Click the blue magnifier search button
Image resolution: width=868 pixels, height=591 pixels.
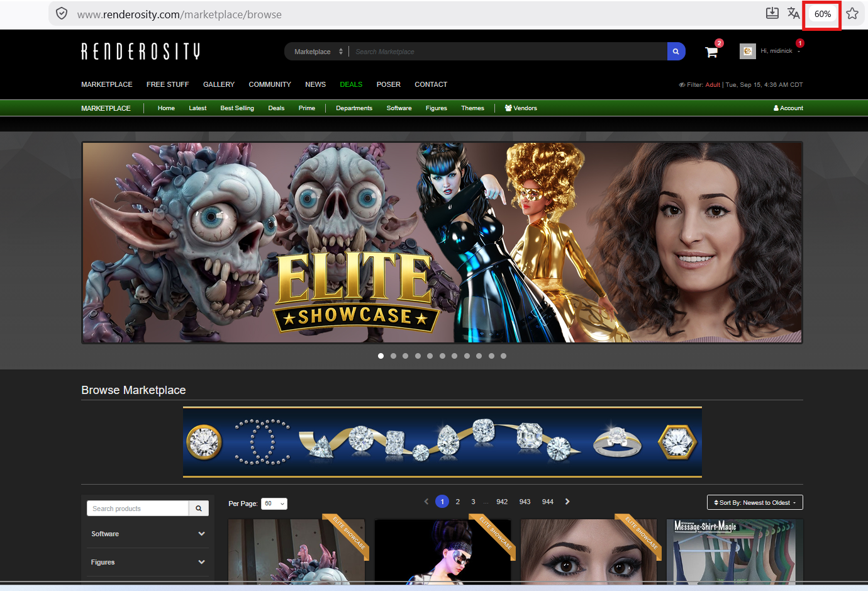(x=676, y=52)
